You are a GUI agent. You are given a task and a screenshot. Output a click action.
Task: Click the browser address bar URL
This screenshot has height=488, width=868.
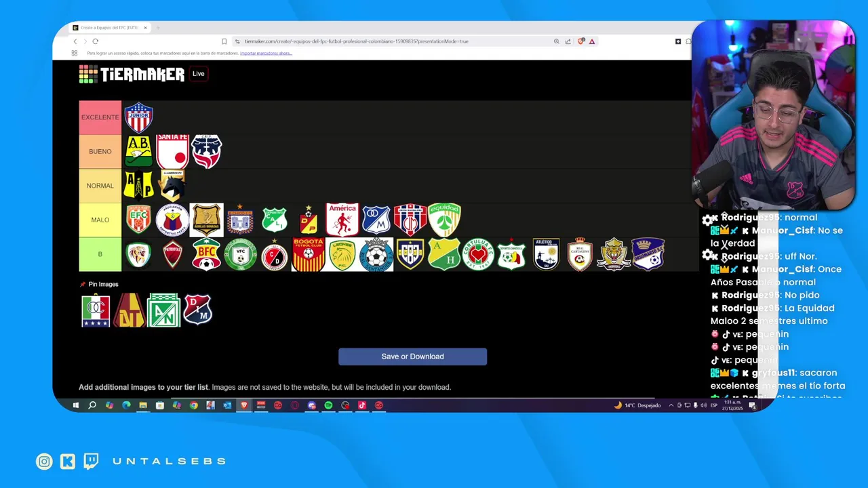click(356, 41)
